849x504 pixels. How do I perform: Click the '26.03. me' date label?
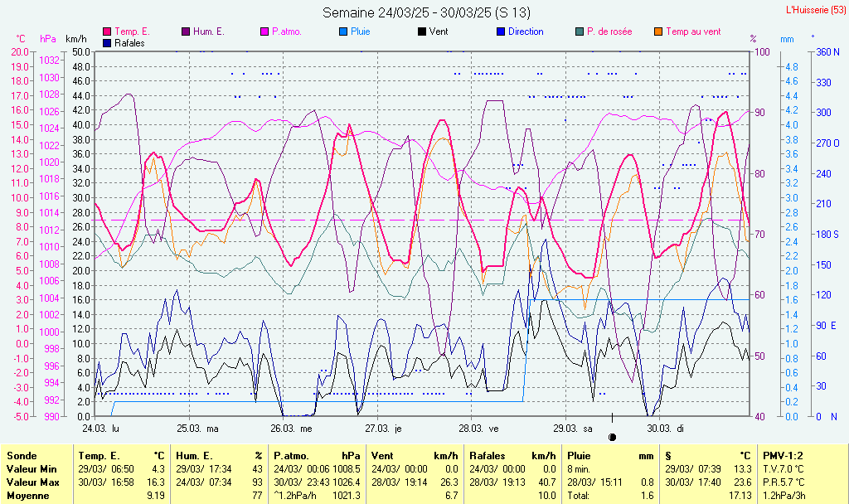292,429
